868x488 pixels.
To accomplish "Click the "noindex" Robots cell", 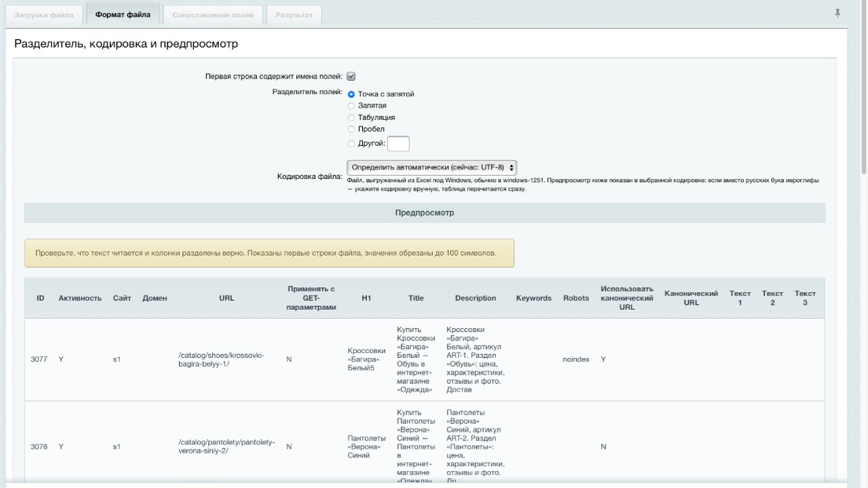I will click(576, 359).
